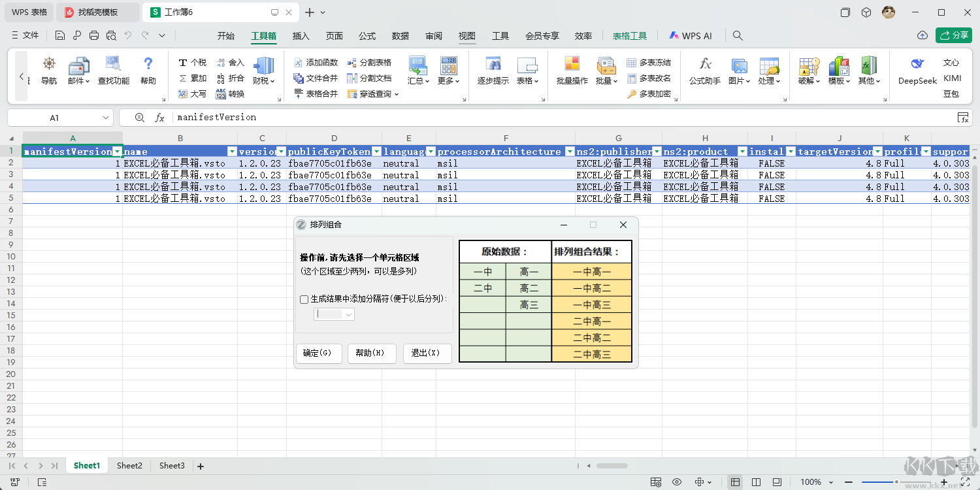Click the zoom out minus button
This screenshot has height=490, width=980.
click(x=848, y=482)
